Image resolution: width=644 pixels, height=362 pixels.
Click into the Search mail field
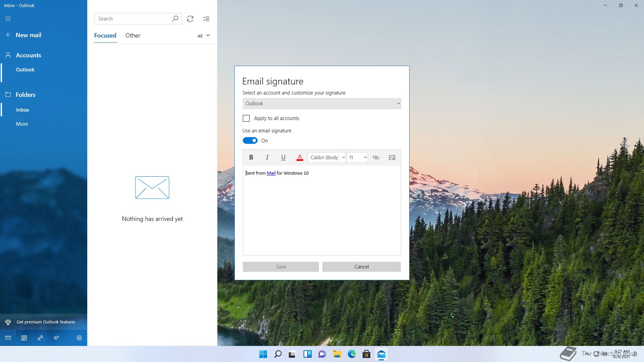click(x=133, y=19)
